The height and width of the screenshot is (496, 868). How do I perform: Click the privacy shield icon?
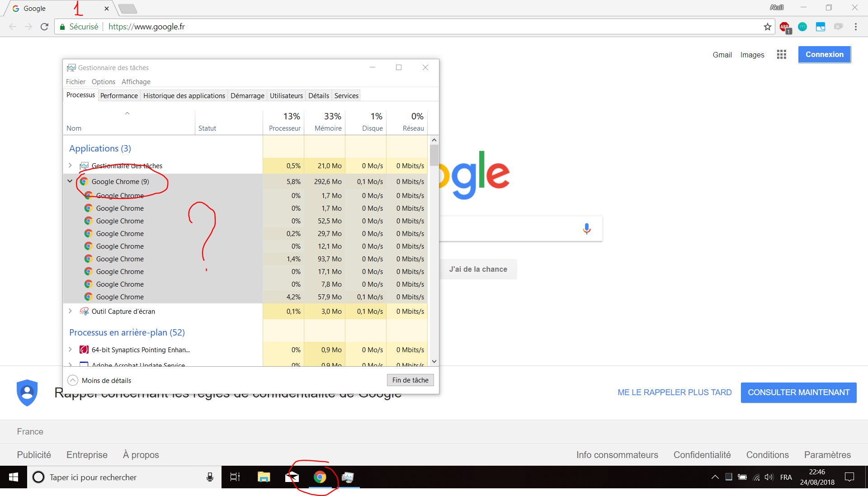click(x=27, y=392)
